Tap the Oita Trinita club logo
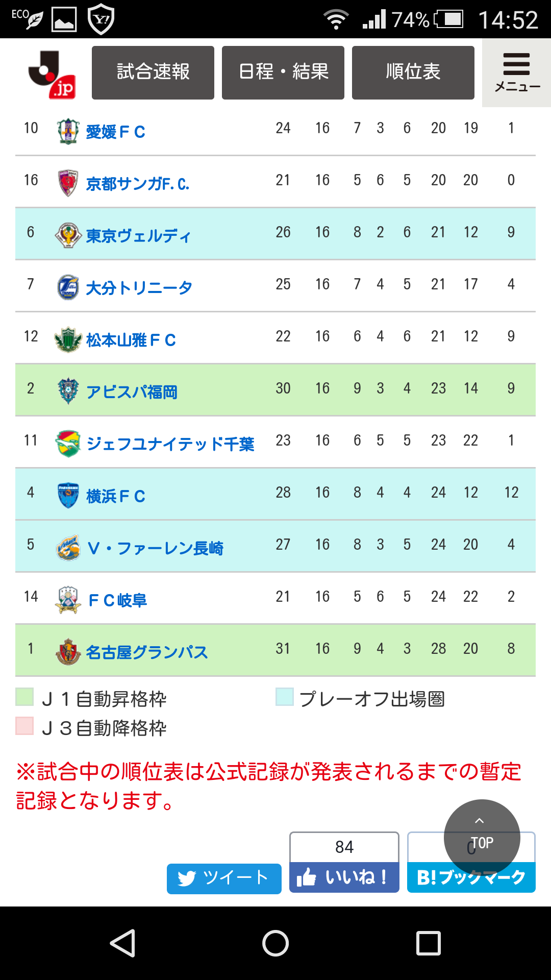551x980 pixels. [68, 287]
